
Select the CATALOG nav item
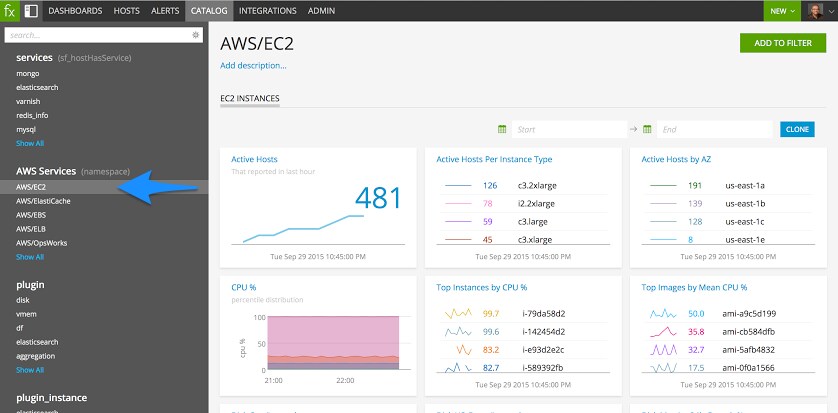209,11
